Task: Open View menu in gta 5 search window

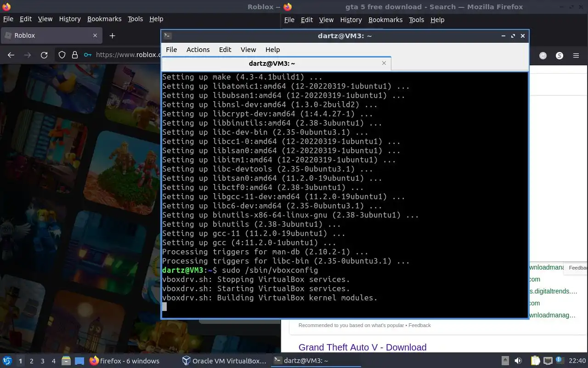Action: coord(326,20)
